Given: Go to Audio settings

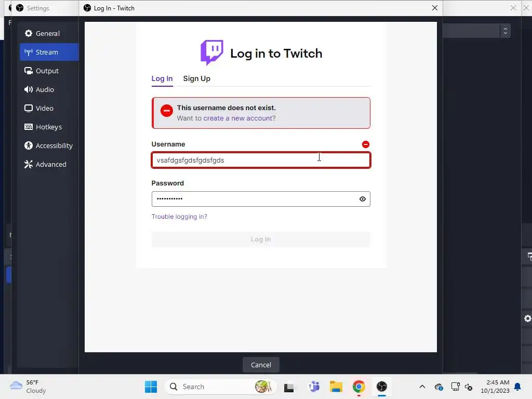Looking at the screenshot, I should pyautogui.click(x=49, y=89).
